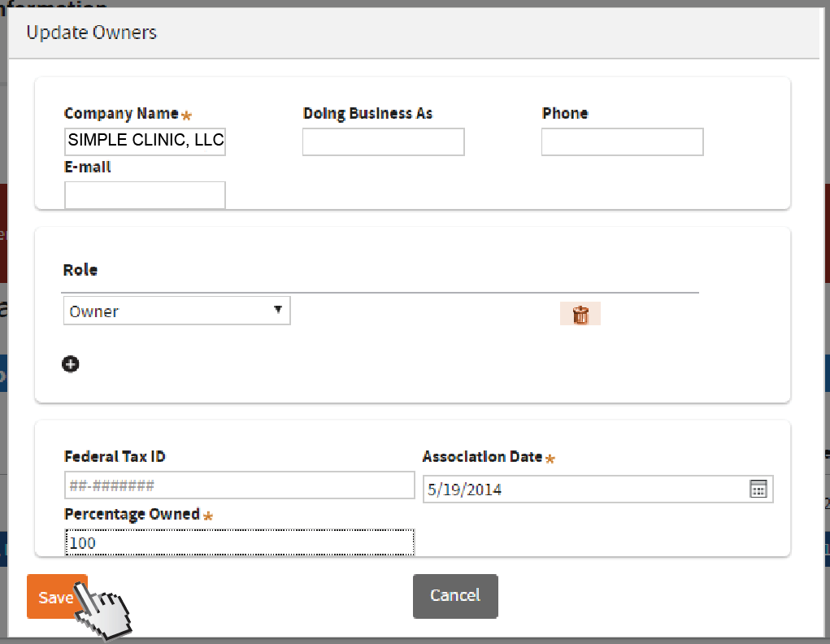
Task: Click the Percentage Owned label
Action: coord(132,514)
